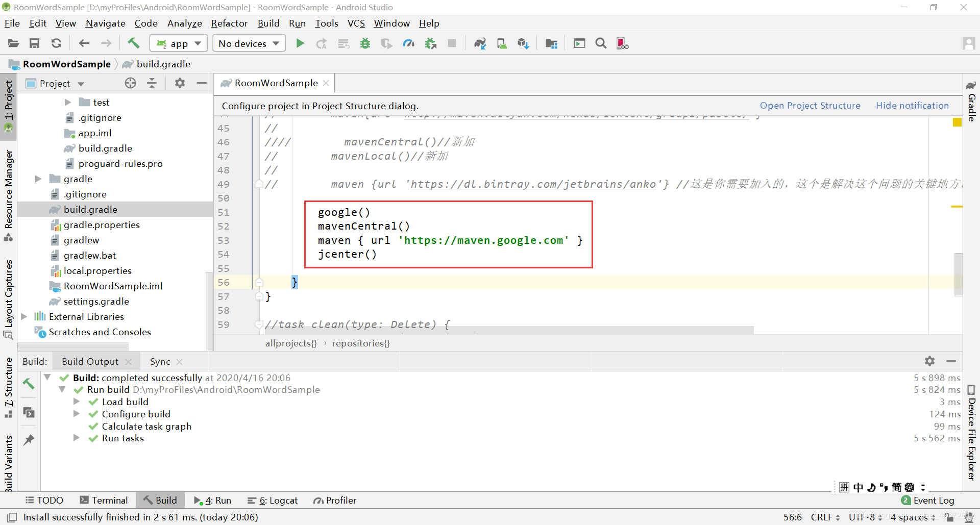The image size is (980, 525).
Task: Hide the Build tool window
Action: 951,361
